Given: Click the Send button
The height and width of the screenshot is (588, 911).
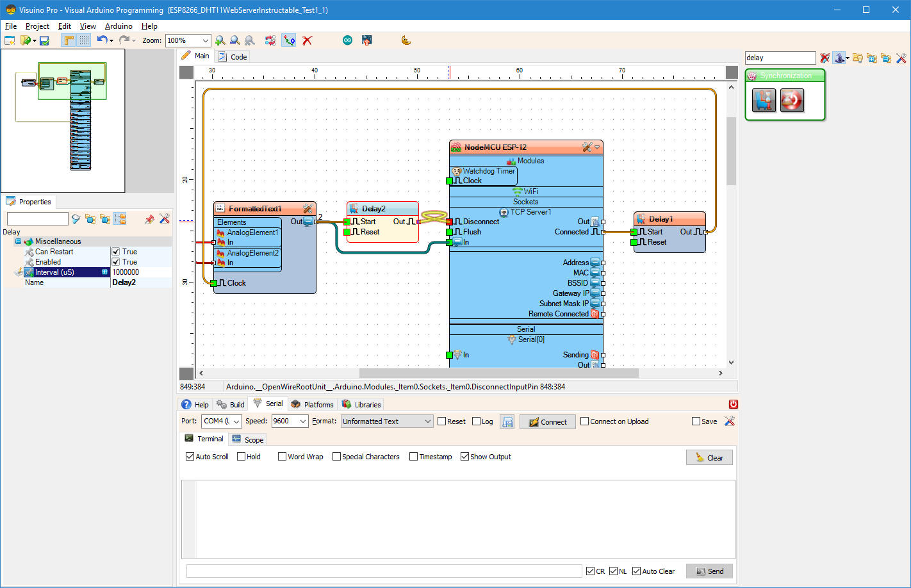Looking at the screenshot, I should (x=710, y=571).
